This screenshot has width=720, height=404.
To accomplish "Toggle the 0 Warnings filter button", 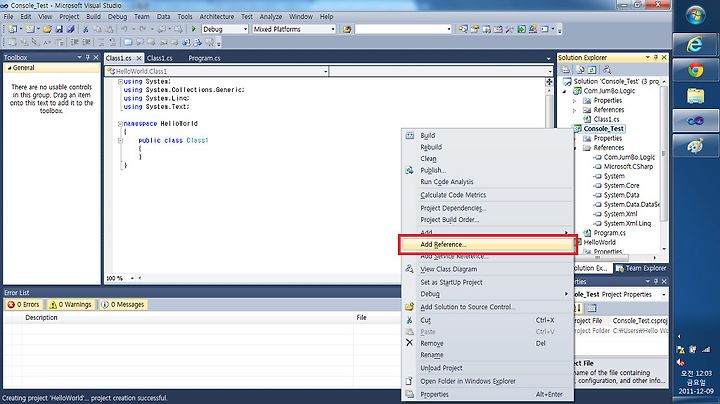I will pyautogui.click(x=70, y=304).
